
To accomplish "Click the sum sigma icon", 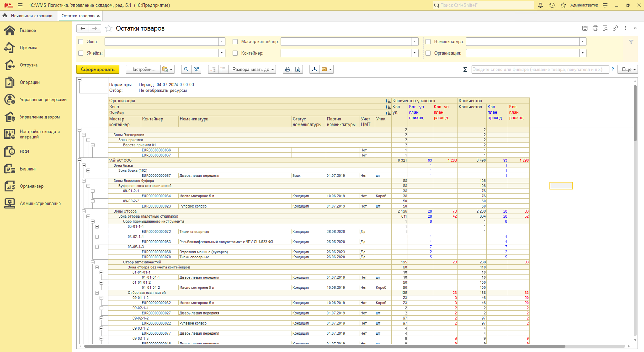I will tap(465, 70).
